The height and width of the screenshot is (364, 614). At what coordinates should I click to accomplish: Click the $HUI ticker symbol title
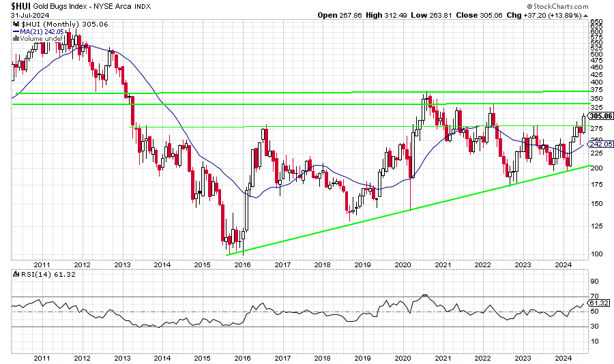tap(20, 5)
